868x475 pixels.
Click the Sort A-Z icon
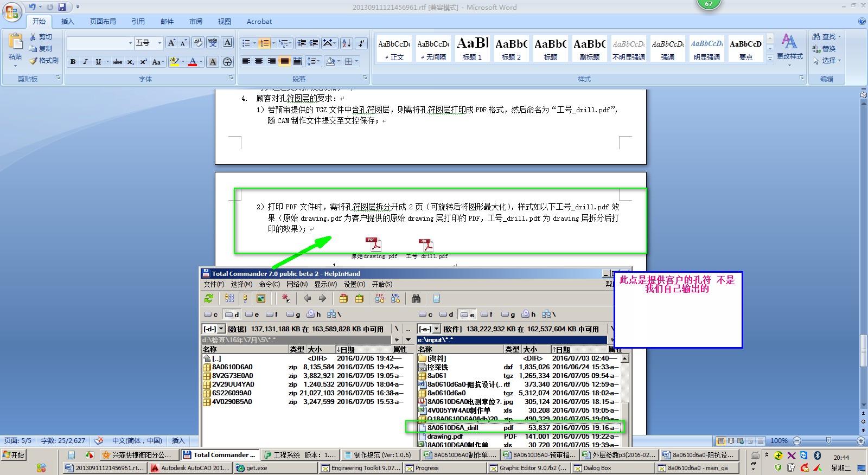click(347, 43)
